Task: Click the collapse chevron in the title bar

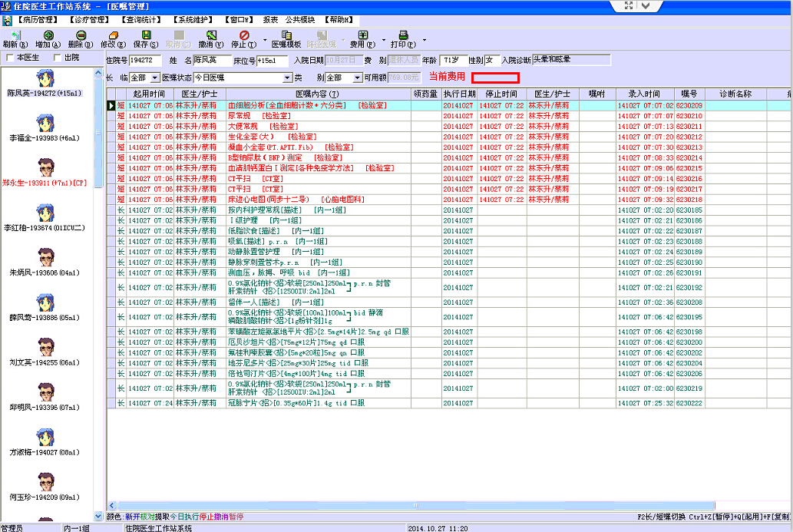Action: [x=646, y=5]
